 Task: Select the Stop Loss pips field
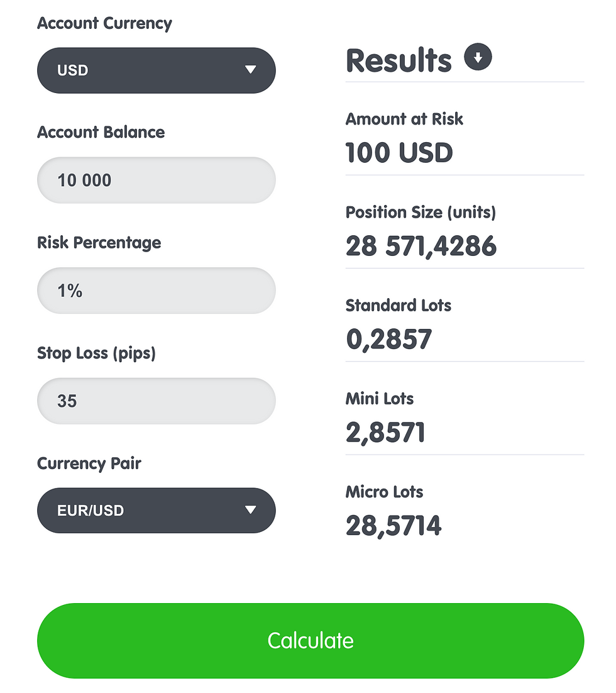point(156,401)
